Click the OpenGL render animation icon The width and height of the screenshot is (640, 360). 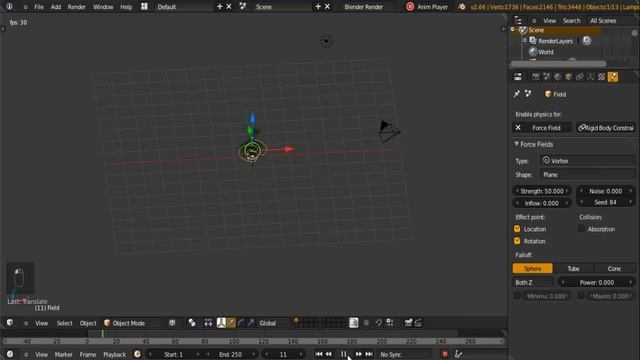tap(418, 323)
